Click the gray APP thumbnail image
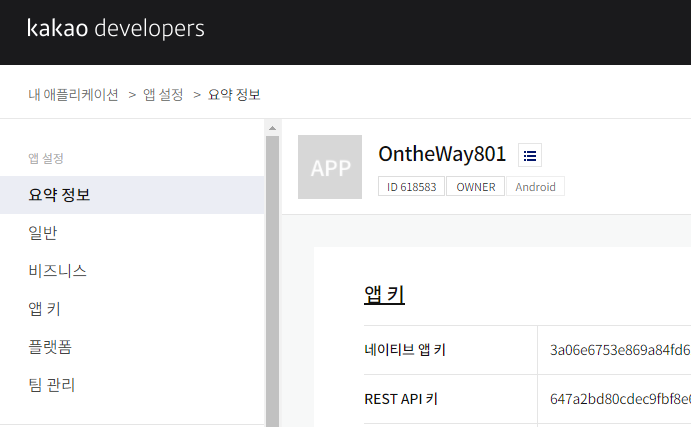The height and width of the screenshot is (427, 691). [x=330, y=167]
